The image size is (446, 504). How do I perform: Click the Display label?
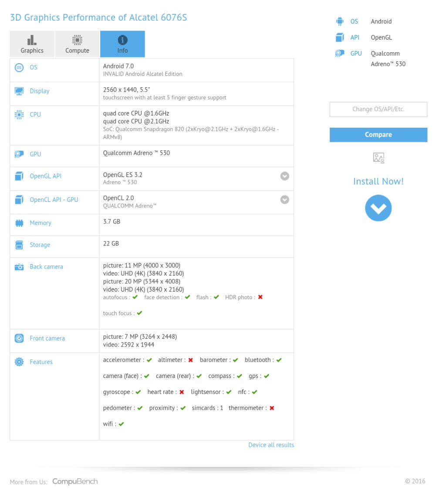[40, 91]
